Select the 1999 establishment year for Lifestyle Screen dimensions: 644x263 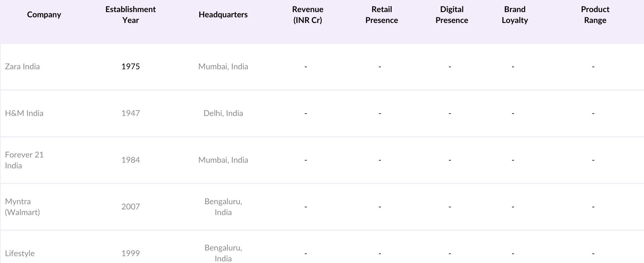tap(130, 253)
